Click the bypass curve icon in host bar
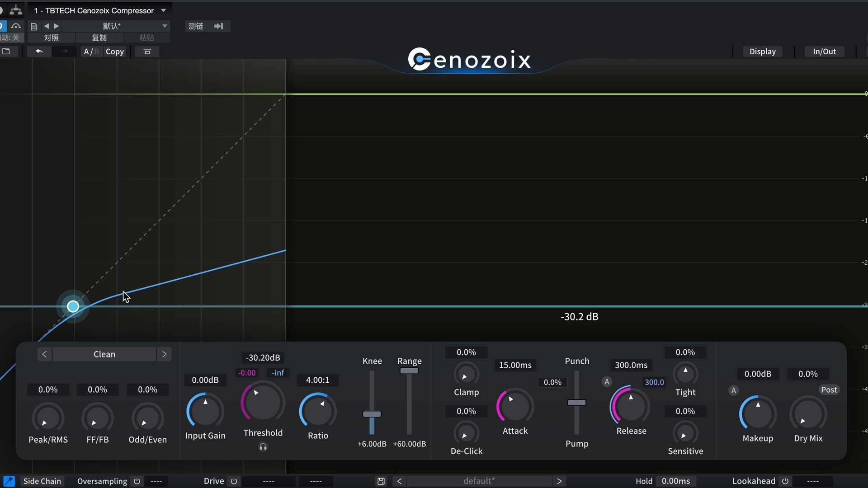This screenshot has height=488, width=868. pos(16,26)
